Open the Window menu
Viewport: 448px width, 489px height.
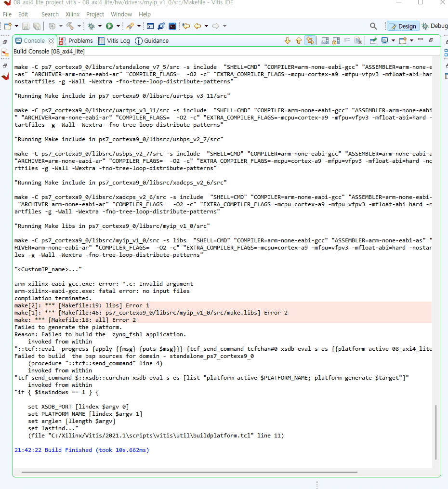point(121,14)
